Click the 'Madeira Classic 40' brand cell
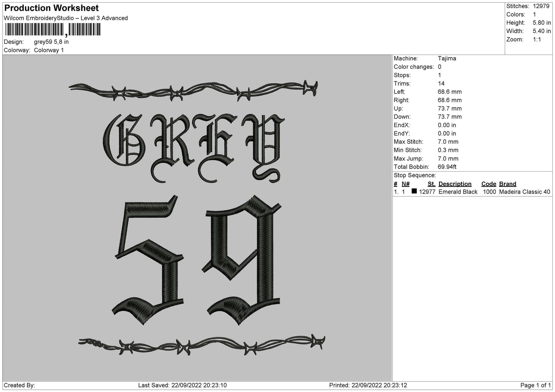555x392 pixels. [x=525, y=192]
